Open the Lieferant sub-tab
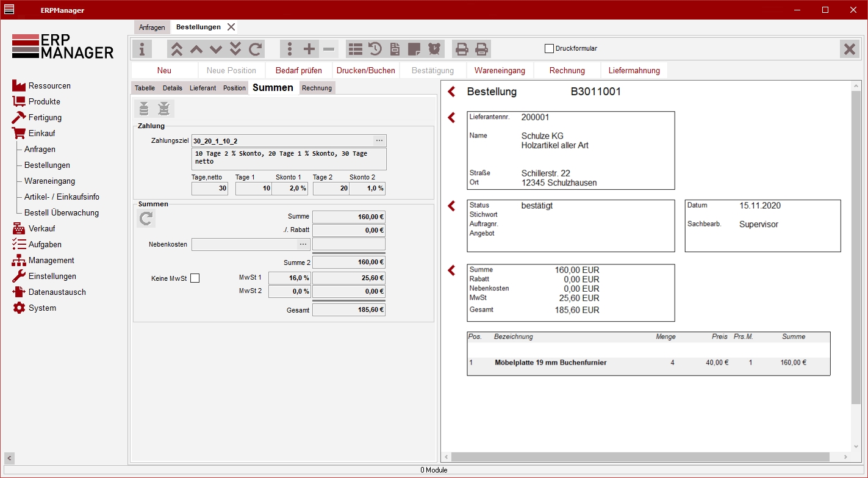868x478 pixels. 203,88
